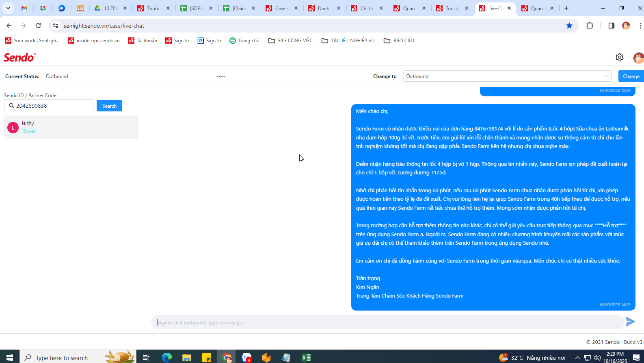
Task: Open the Windows notification center
Action: click(x=636, y=357)
